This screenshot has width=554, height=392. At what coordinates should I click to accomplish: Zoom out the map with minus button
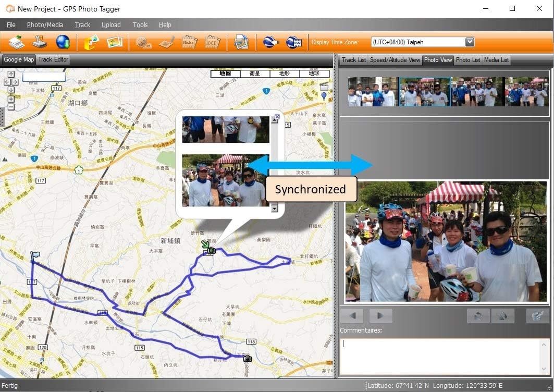11,107
